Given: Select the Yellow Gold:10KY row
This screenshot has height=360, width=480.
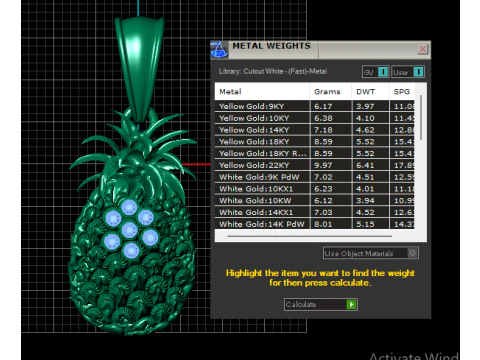Looking at the screenshot, I should 315,118.
